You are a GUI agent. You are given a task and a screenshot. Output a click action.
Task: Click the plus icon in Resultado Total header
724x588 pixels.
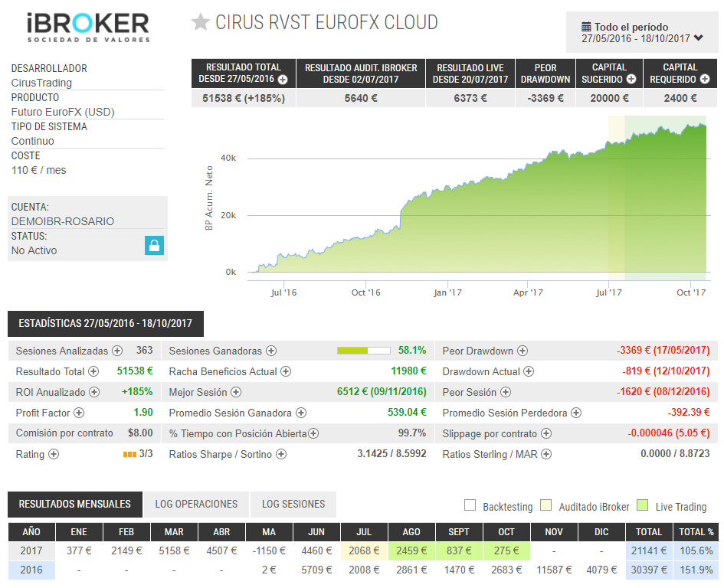[x=283, y=80]
